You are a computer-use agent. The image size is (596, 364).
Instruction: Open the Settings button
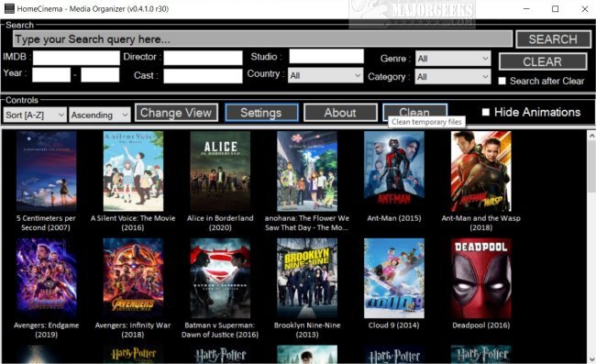(261, 113)
